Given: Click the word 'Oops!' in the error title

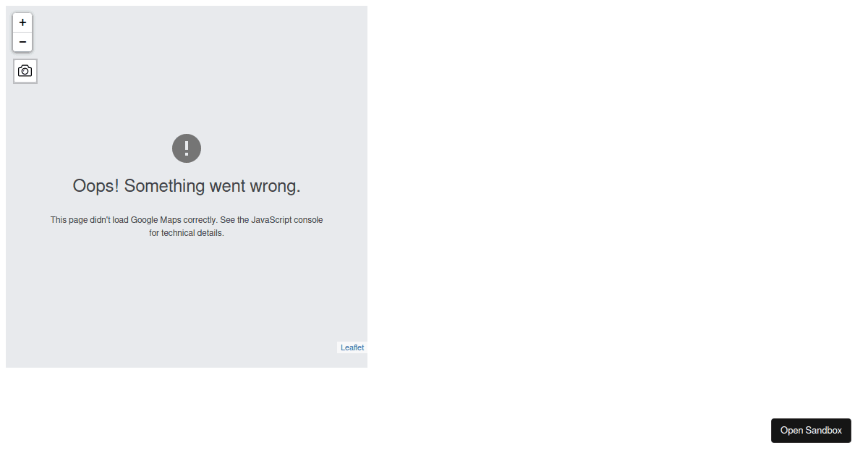Looking at the screenshot, I should tap(96, 186).
